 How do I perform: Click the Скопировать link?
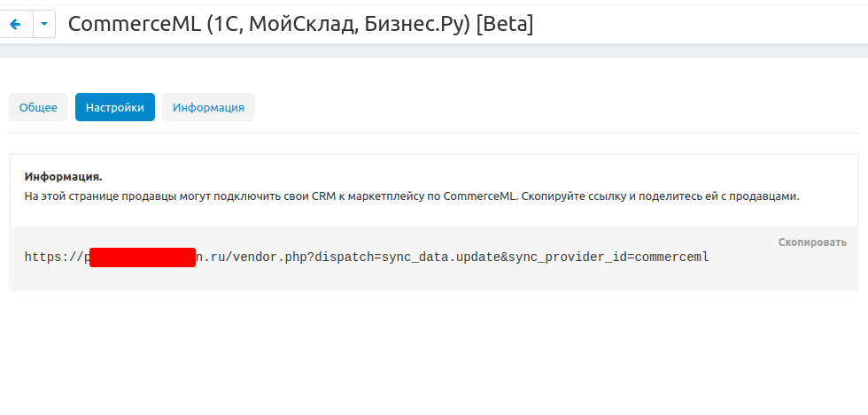click(x=812, y=242)
